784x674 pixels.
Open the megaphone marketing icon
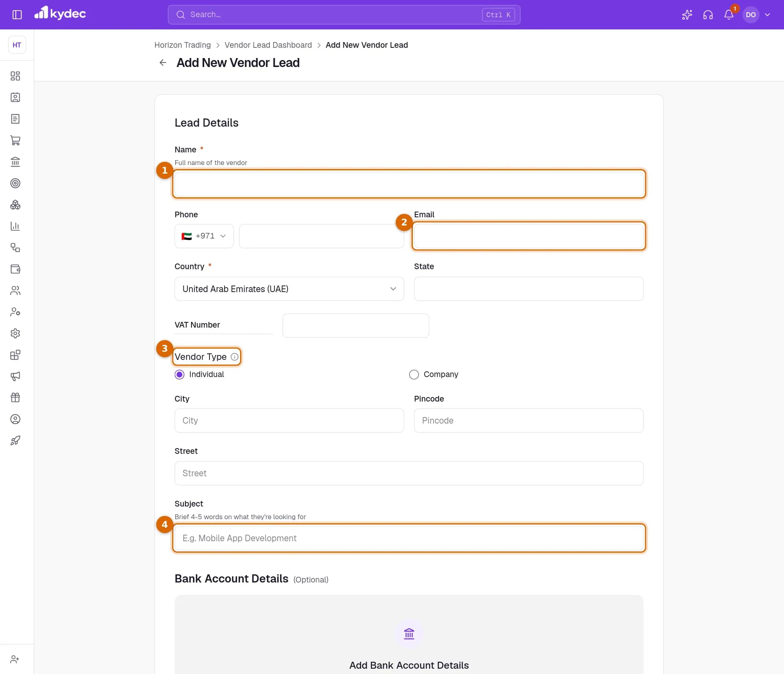(15, 376)
